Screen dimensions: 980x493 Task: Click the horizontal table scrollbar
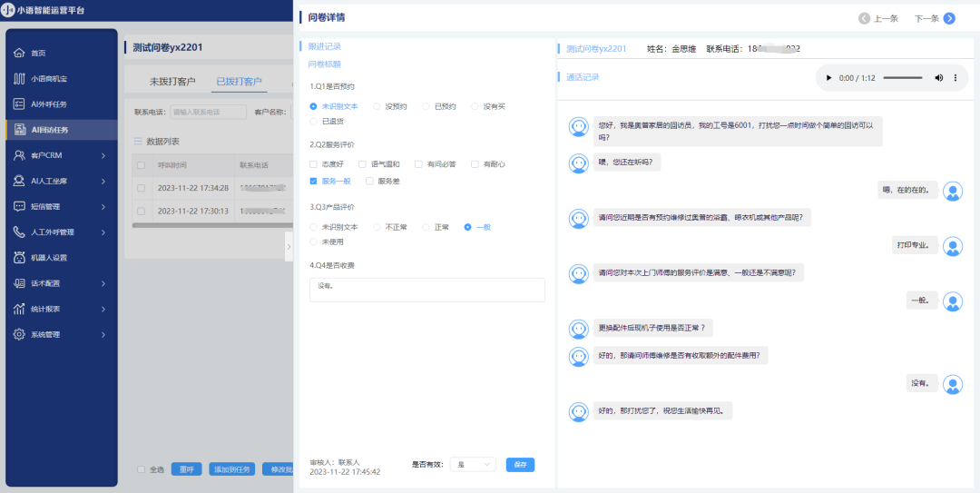(212, 225)
